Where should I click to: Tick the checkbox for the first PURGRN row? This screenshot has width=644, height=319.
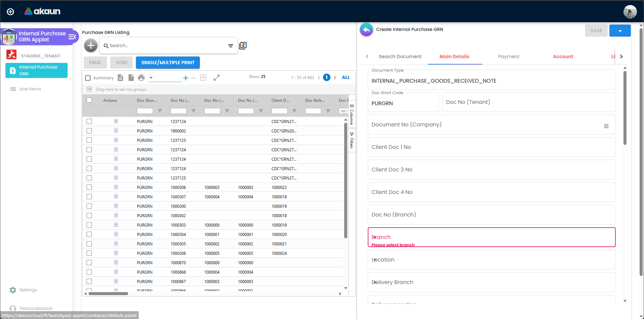pos(89,121)
